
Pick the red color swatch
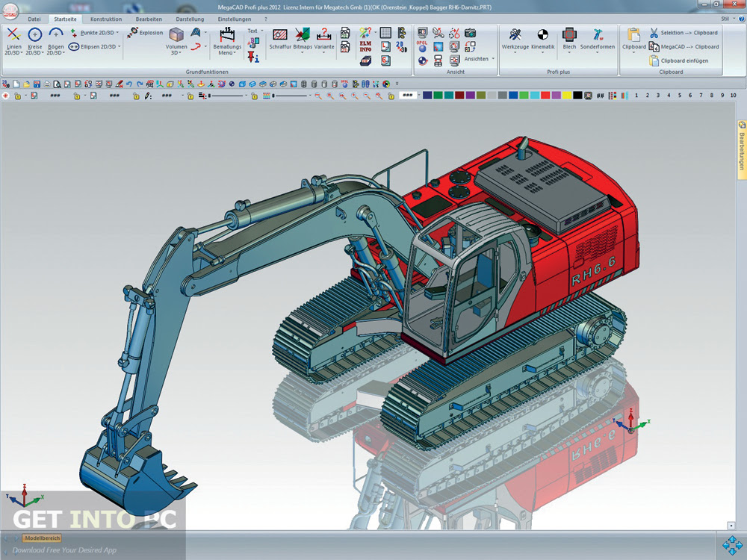pyautogui.click(x=545, y=96)
